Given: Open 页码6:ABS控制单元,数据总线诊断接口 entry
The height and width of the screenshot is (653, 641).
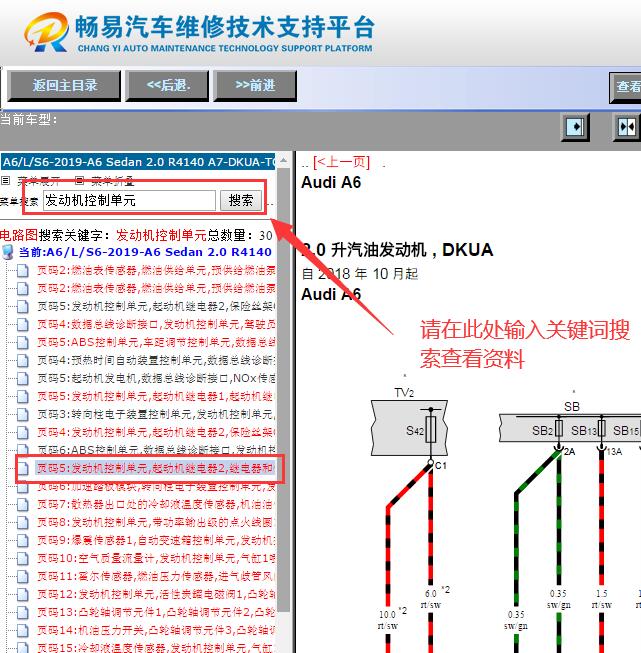Looking at the screenshot, I should [156, 450].
